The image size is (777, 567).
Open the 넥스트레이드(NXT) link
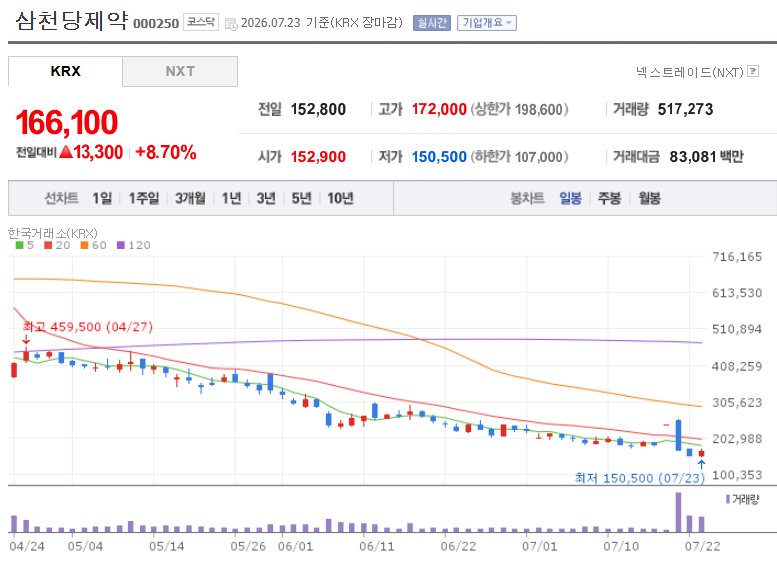click(x=690, y=72)
